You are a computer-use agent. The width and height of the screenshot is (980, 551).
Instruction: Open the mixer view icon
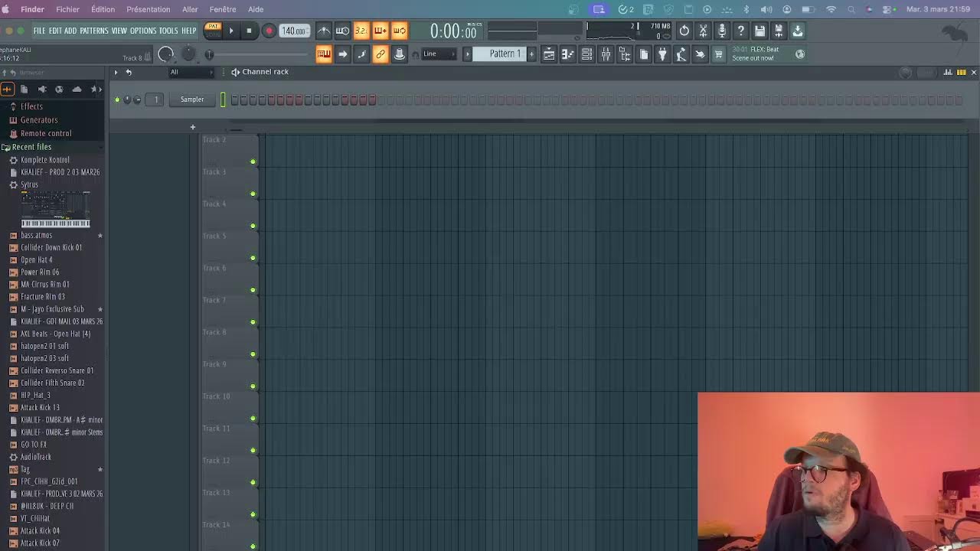point(606,54)
